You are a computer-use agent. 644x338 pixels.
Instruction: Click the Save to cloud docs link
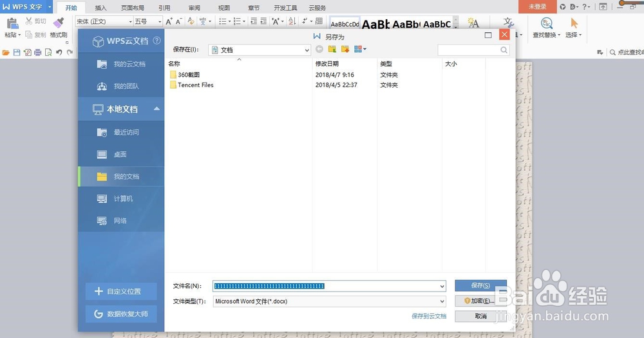click(429, 316)
